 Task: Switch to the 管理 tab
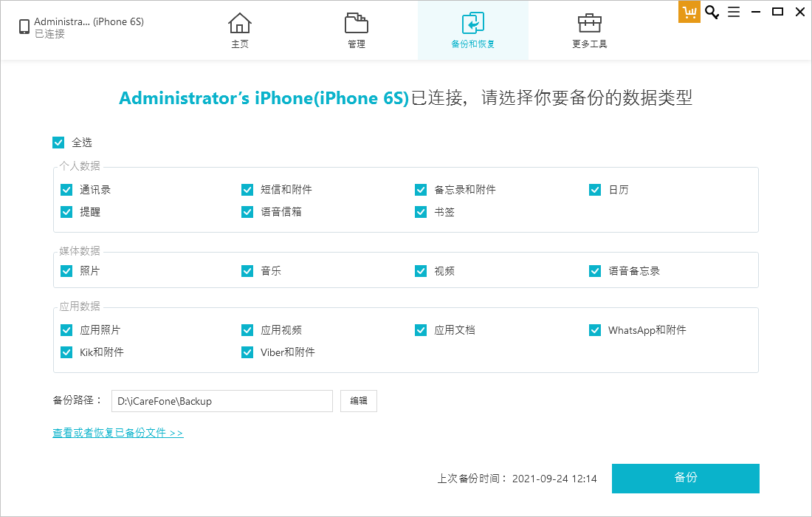pos(357,23)
